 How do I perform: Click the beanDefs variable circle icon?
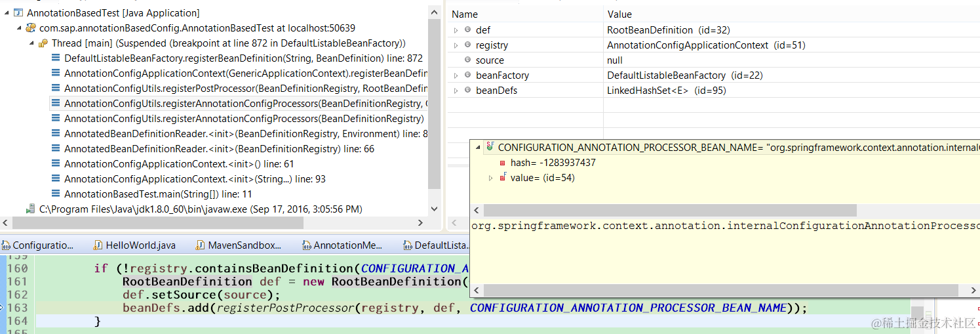[x=467, y=91]
